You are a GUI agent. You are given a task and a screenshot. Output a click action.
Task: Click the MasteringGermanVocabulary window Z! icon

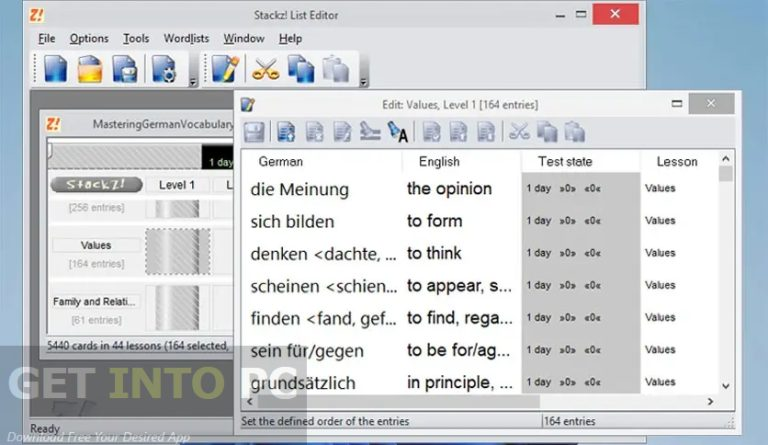[53, 124]
